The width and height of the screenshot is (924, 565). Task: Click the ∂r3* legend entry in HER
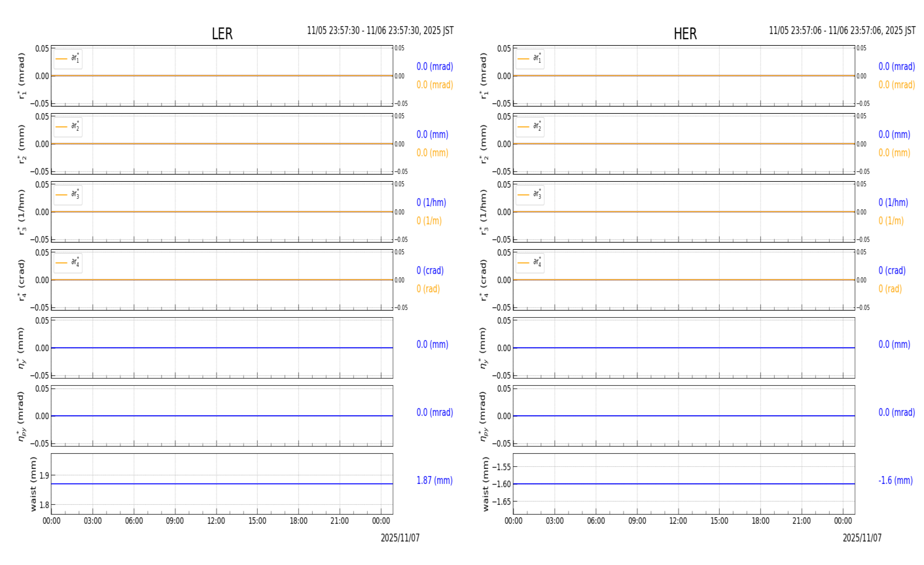(530, 195)
